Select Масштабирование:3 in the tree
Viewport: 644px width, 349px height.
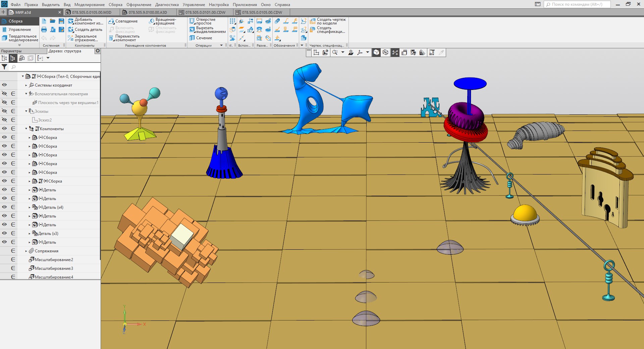click(x=51, y=268)
